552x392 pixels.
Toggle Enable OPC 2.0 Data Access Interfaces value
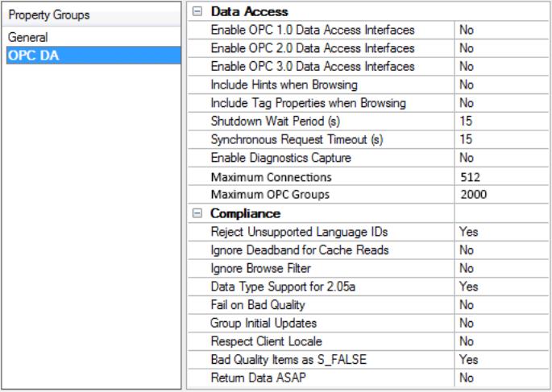point(500,48)
